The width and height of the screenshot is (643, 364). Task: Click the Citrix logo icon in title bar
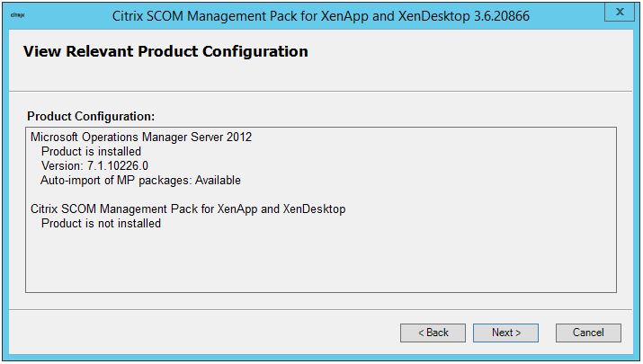pos(16,15)
